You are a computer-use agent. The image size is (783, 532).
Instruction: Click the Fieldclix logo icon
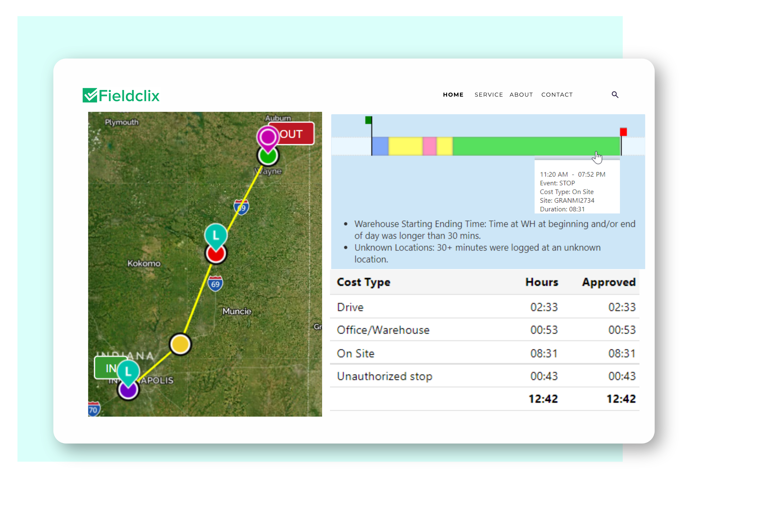coord(90,95)
